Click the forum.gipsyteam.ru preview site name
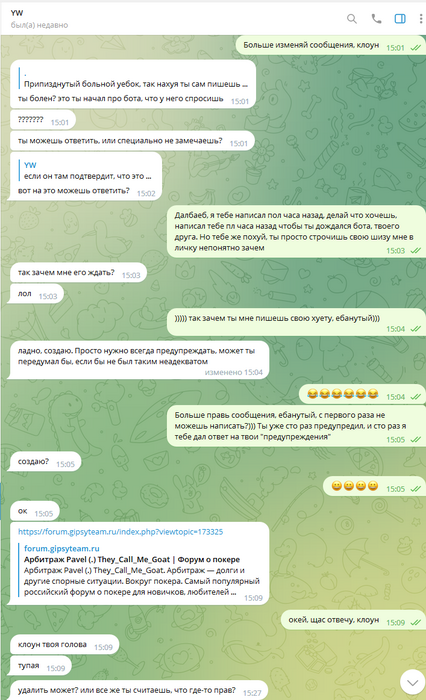Viewport: 426px width, 700px height. tap(62, 548)
